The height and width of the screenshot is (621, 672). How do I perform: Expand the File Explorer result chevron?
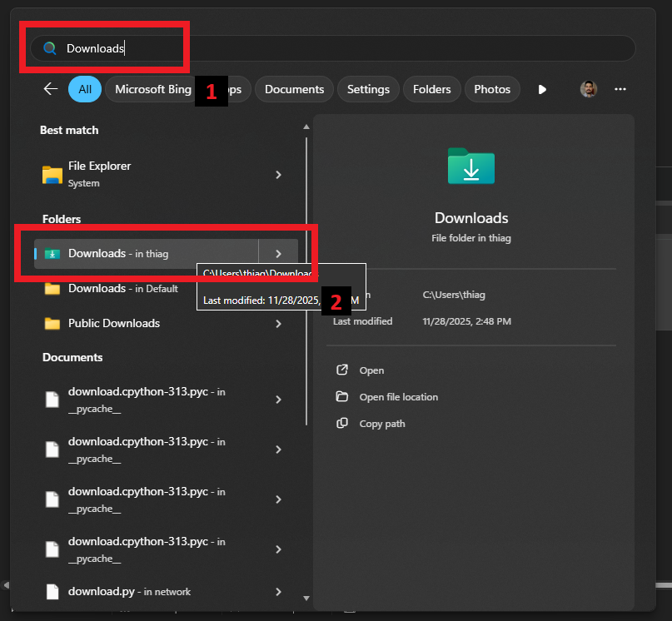coord(279,175)
